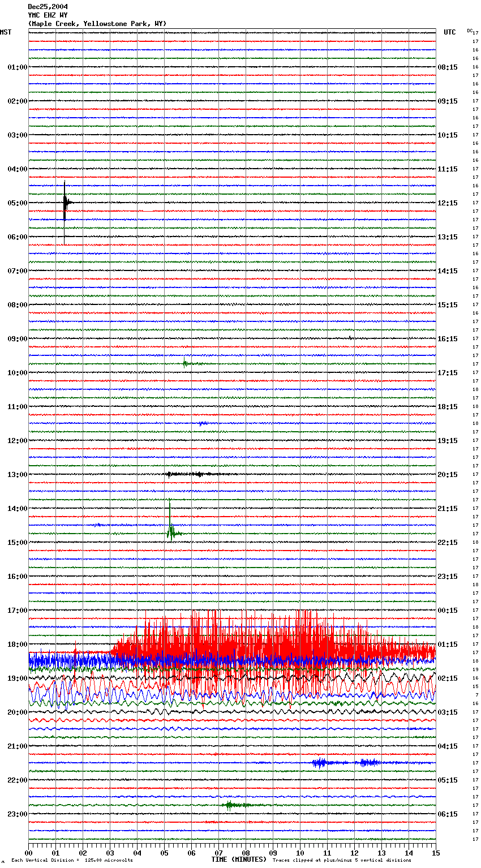Select the 21:00 MST time label

point(18,746)
